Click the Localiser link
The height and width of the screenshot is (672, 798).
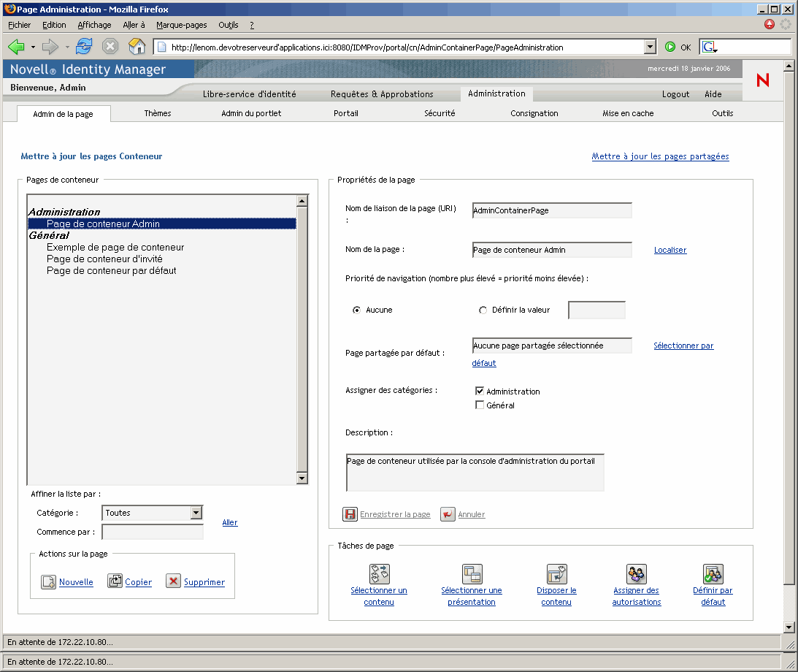670,250
